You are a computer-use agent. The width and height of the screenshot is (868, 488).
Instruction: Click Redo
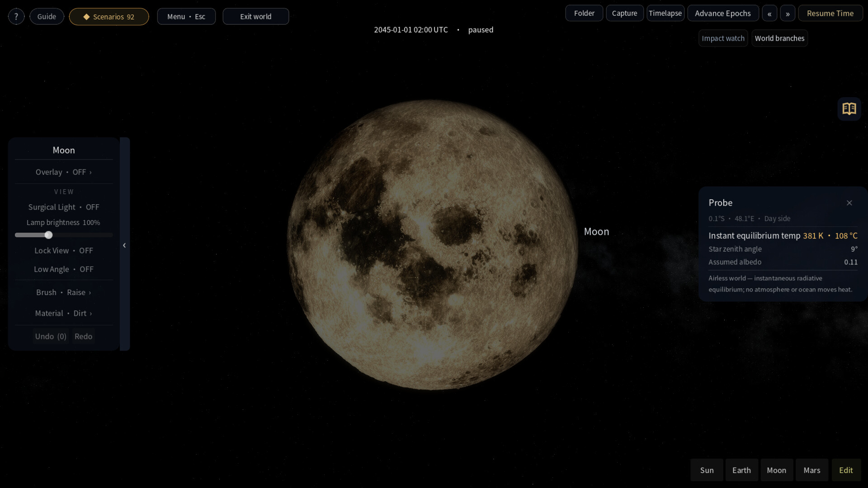[x=83, y=337]
